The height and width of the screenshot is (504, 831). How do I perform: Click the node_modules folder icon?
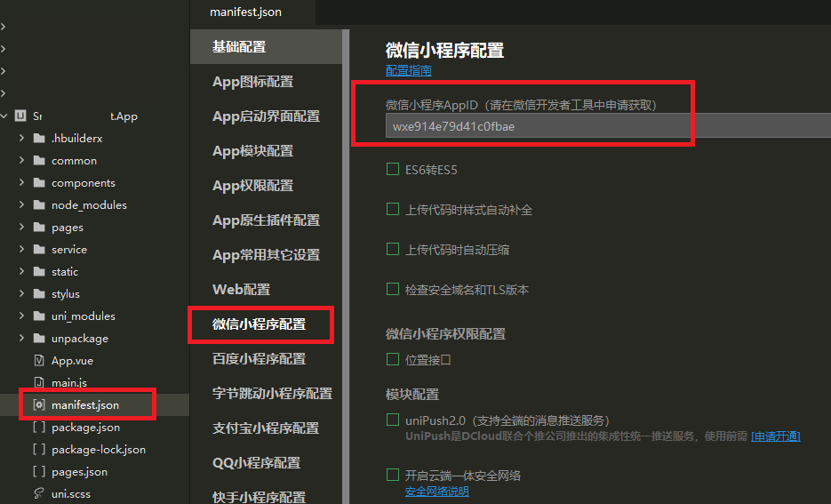click(x=38, y=204)
